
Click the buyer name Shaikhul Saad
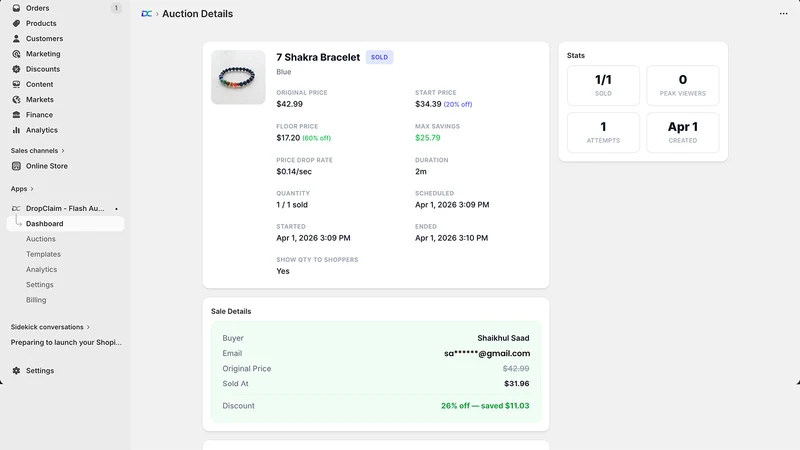503,338
